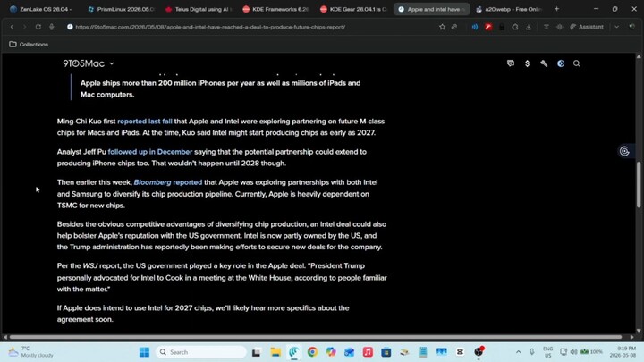Switch to the a20.webp tab
The width and height of the screenshot is (644, 362).
(509, 9)
